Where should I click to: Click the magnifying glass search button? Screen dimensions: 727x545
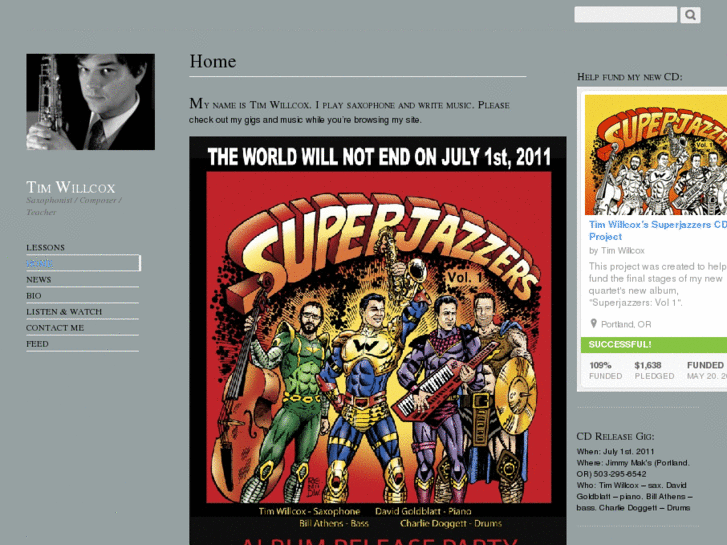[x=690, y=15]
